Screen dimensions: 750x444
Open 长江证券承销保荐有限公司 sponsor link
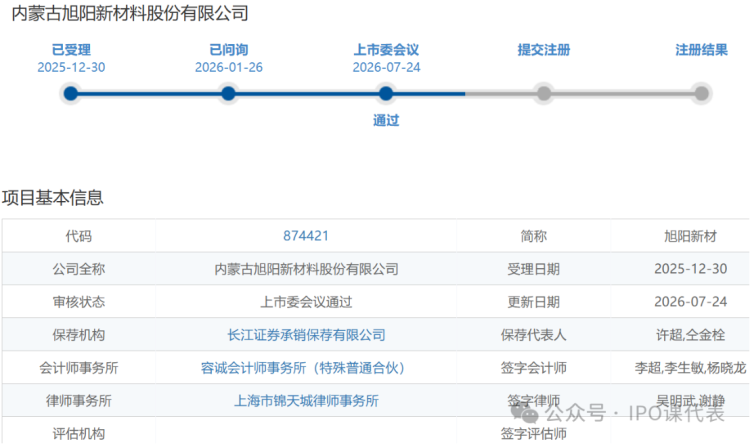pyautogui.click(x=306, y=335)
